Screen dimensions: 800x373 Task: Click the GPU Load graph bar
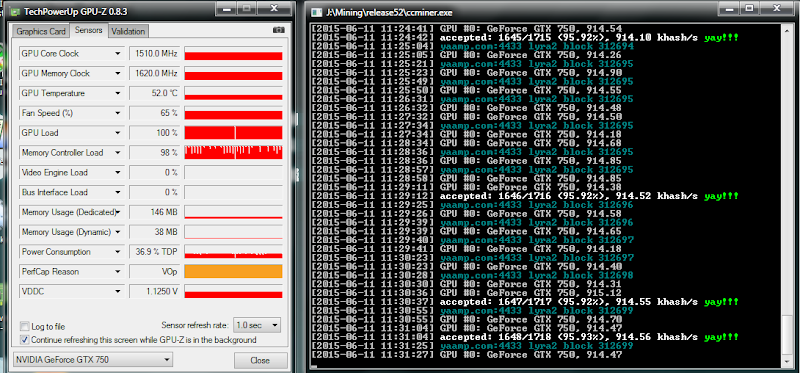pos(233,133)
